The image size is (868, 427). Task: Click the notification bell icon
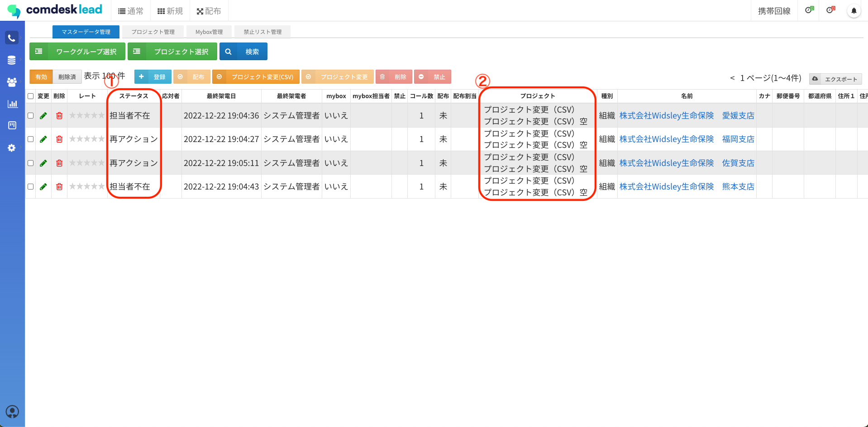(854, 11)
